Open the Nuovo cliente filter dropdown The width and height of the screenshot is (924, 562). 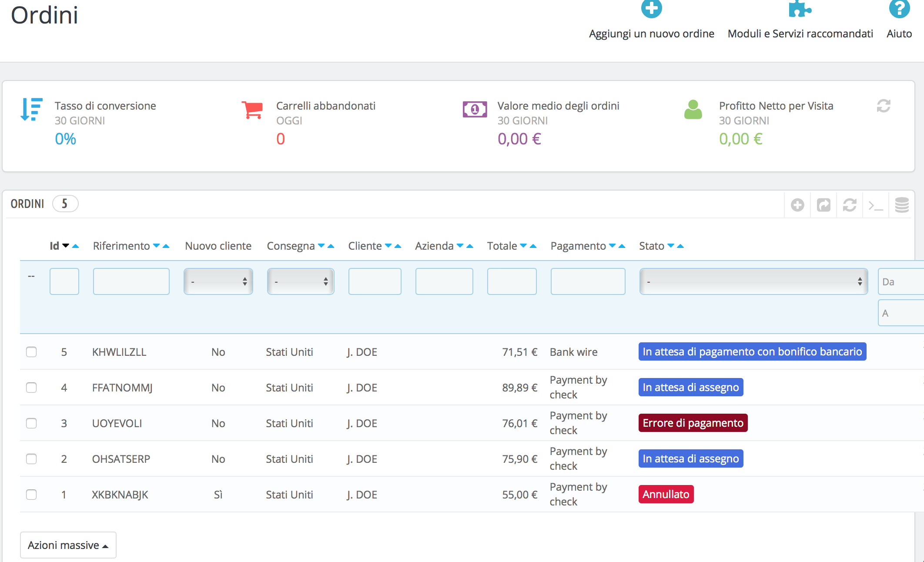218,282
